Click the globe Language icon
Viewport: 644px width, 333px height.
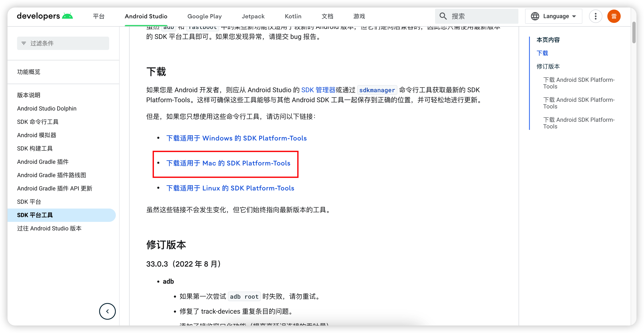(x=535, y=16)
